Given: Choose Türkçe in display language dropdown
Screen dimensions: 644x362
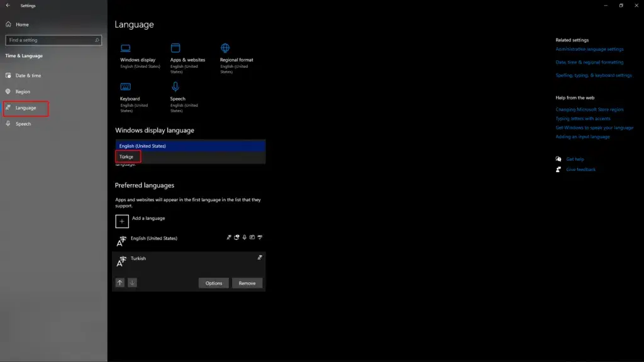Looking at the screenshot, I should coord(190,156).
